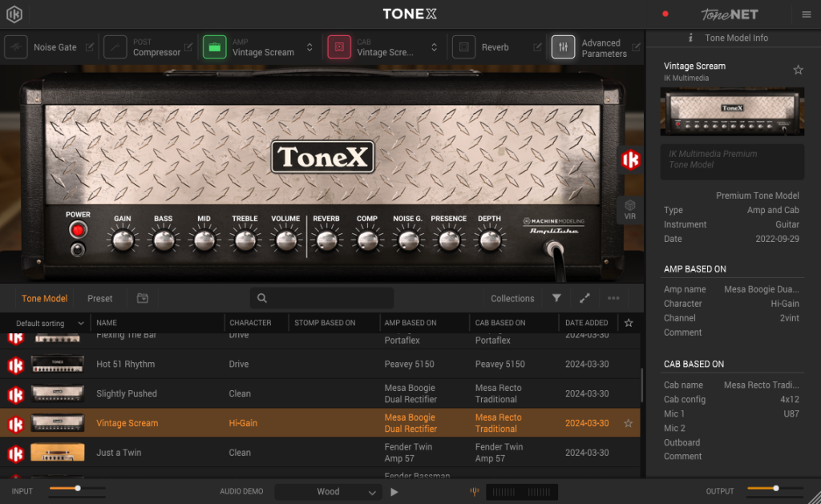The image size is (821, 504).
Task: Click the save preset icon
Action: 143,298
